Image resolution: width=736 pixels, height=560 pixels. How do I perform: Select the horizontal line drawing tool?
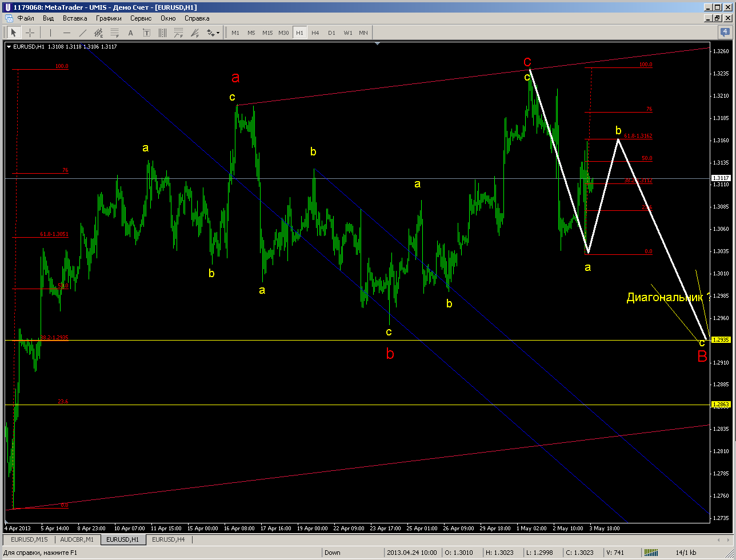(x=66, y=33)
